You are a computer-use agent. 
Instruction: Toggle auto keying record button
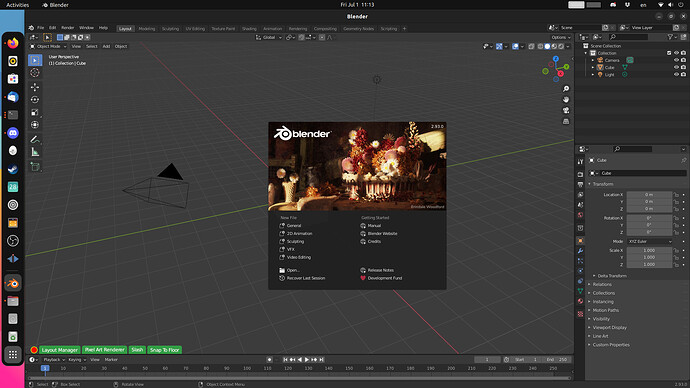269,359
